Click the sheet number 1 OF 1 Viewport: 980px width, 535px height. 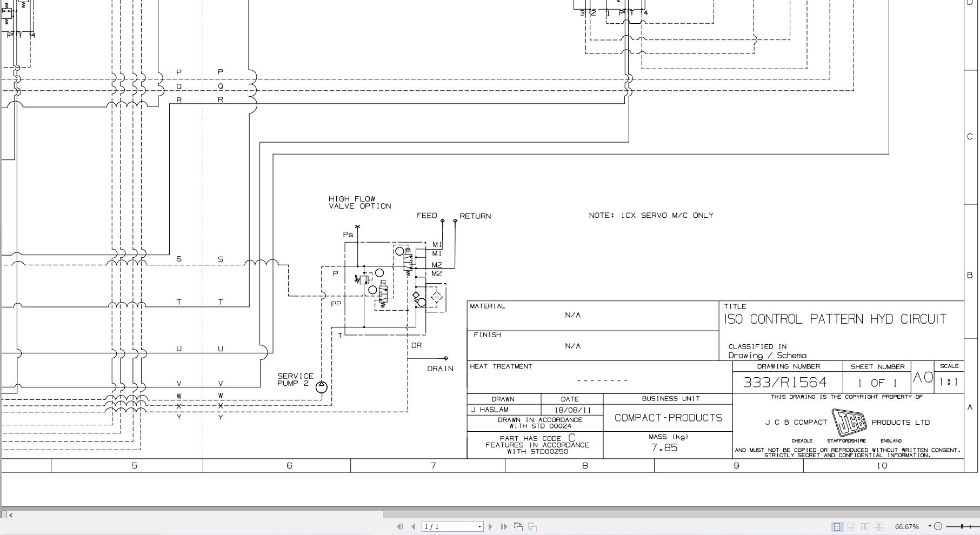click(877, 383)
